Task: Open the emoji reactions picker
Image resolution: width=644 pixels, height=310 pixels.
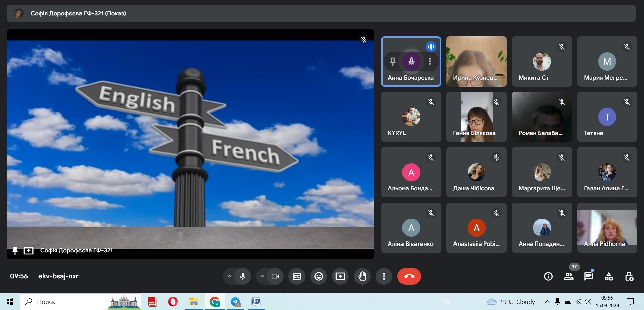Action: click(x=319, y=276)
